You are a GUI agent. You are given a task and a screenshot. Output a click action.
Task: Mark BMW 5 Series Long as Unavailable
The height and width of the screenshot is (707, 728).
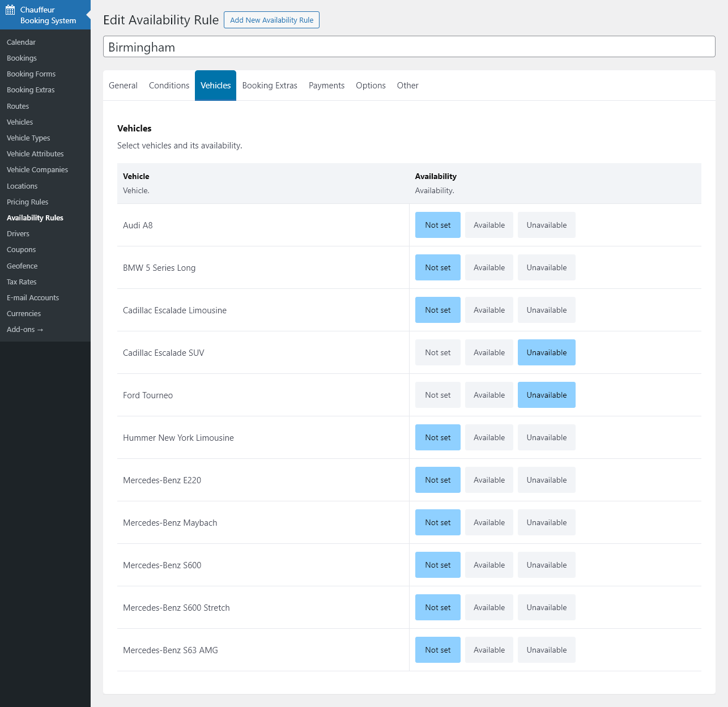click(x=546, y=267)
